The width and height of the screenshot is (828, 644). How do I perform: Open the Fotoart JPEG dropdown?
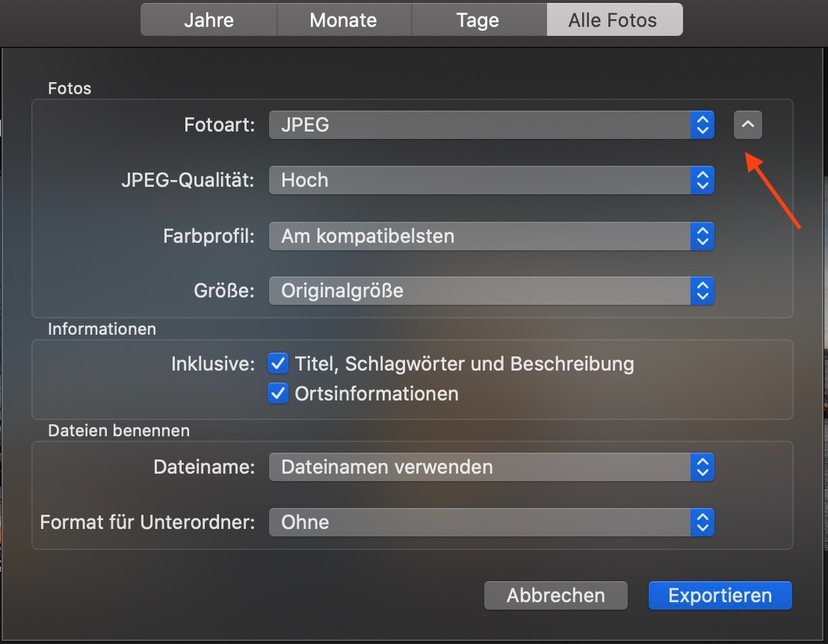point(480,125)
